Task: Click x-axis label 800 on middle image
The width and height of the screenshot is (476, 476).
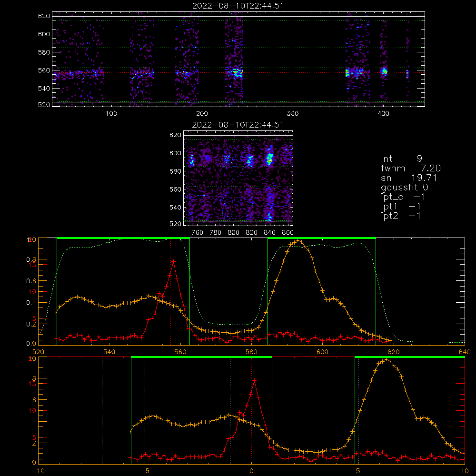Action: click(233, 233)
